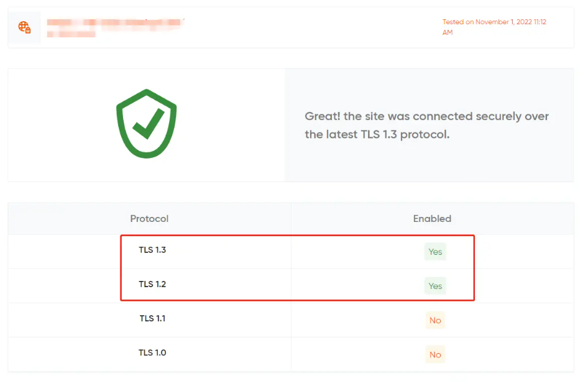Click the orange globe lock icon

[25, 27]
